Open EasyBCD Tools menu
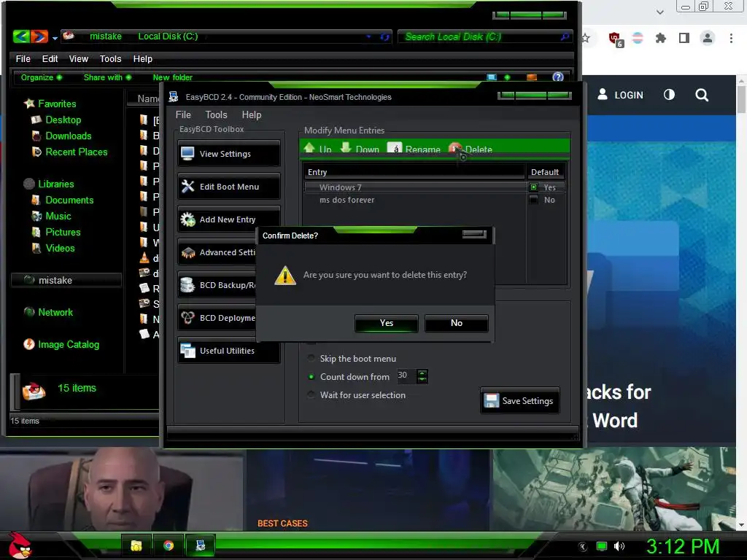The width and height of the screenshot is (747, 560). tap(216, 114)
